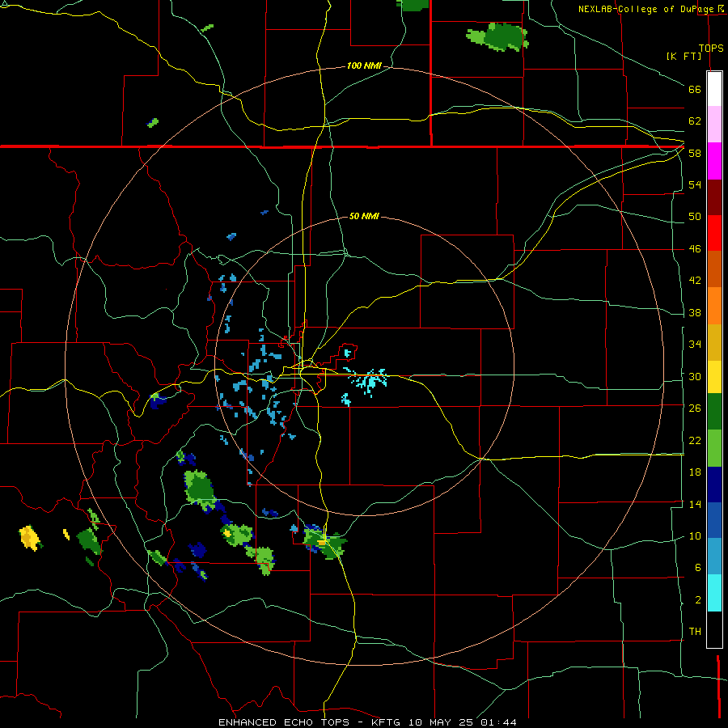Viewport: 728px width, 728px height.
Task: Click the cyan swatch near the legend bottom
Action: (x=714, y=593)
